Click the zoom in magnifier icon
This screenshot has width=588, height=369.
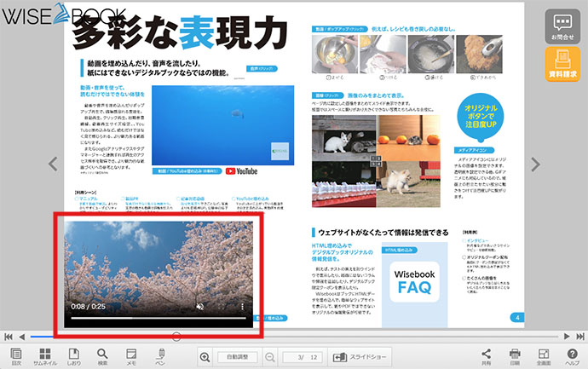(x=205, y=357)
